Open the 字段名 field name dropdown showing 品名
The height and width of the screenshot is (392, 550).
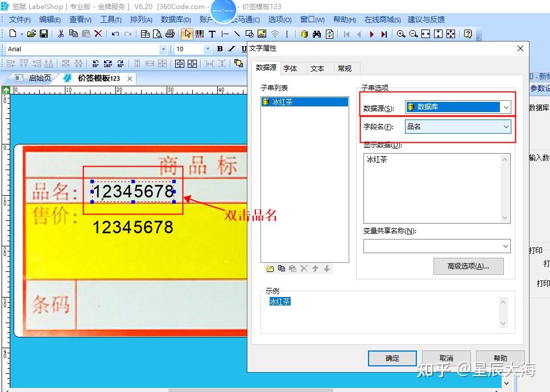pyautogui.click(x=506, y=126)
